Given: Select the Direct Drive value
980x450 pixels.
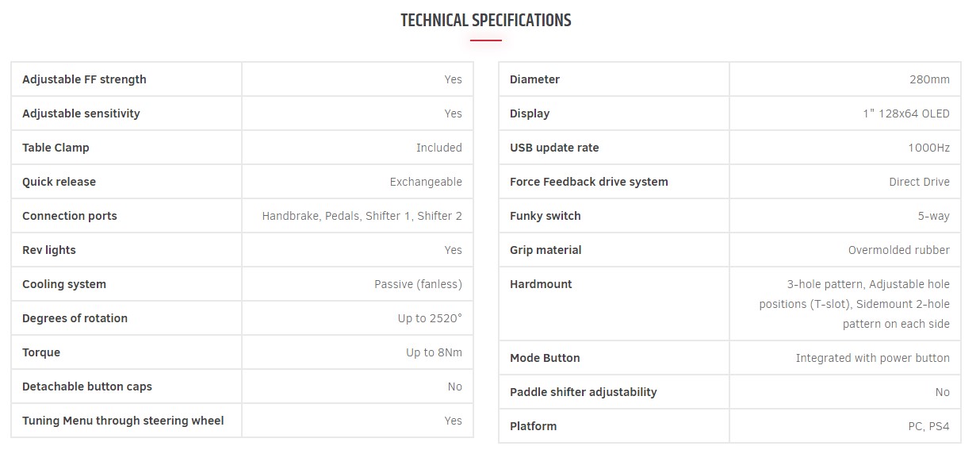Looking at the screenshot, I should coord(919,182).
